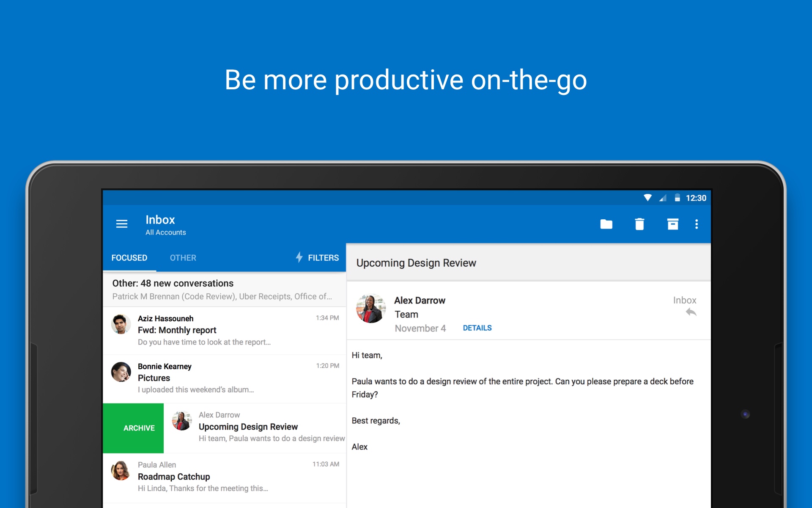Image resolution: width=812 pixels, height=508 pixels.
Task: Tap the Upcoming Design Review header title
Action: (416, 263)
